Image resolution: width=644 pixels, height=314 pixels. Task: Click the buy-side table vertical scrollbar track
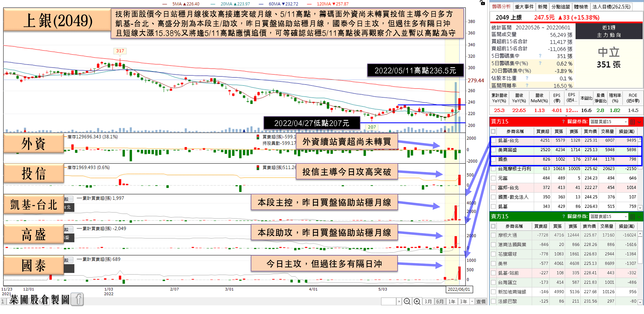click(640, 187)
